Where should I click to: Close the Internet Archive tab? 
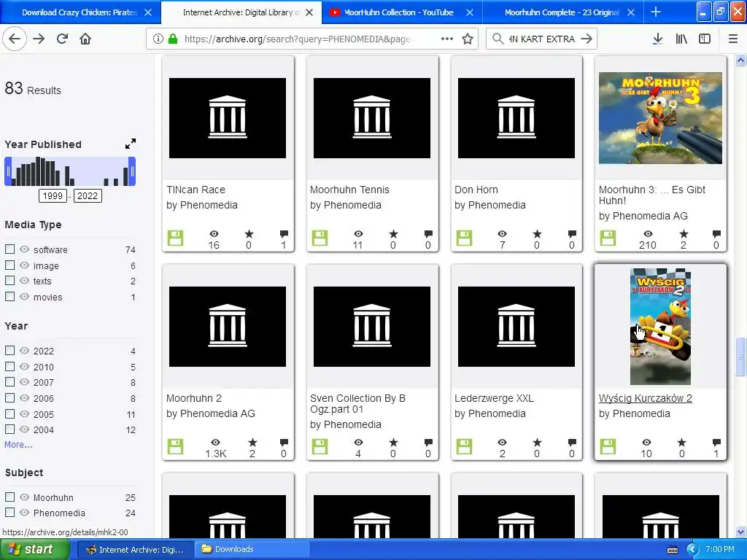309,12
